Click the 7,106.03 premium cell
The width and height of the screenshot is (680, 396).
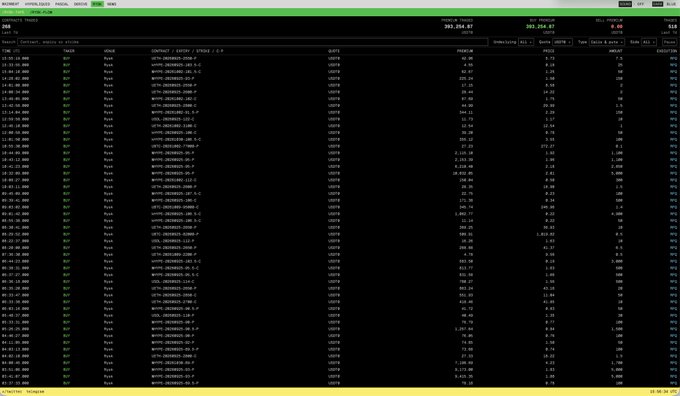[x=464, y=363]
